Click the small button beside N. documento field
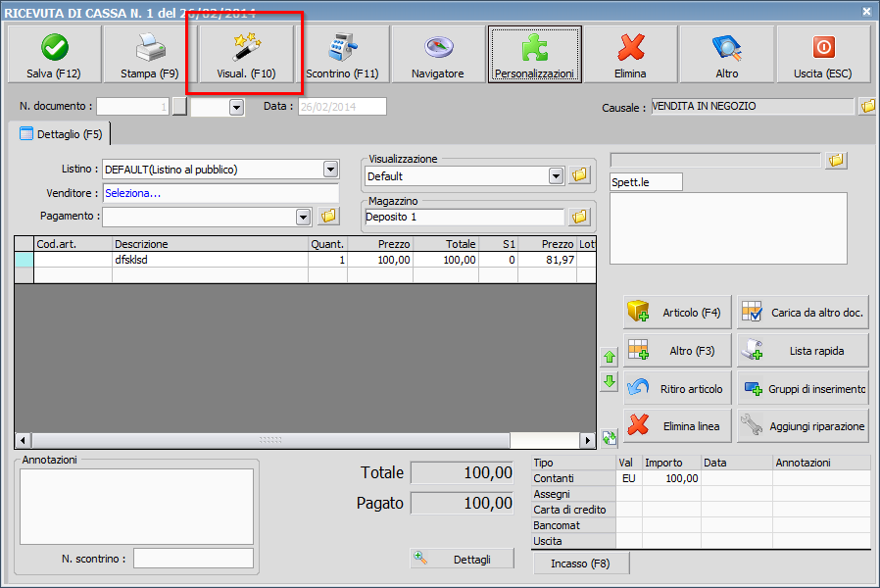 point(179,106)
